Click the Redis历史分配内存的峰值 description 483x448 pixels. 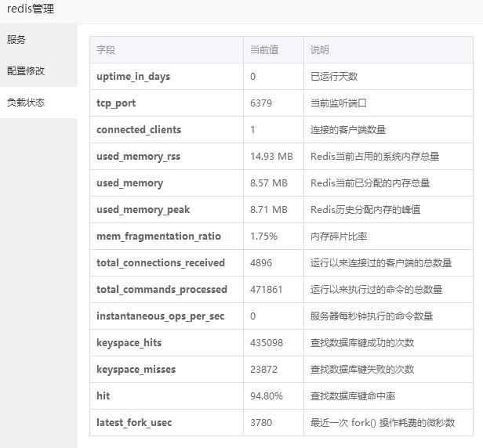point(365,210)
